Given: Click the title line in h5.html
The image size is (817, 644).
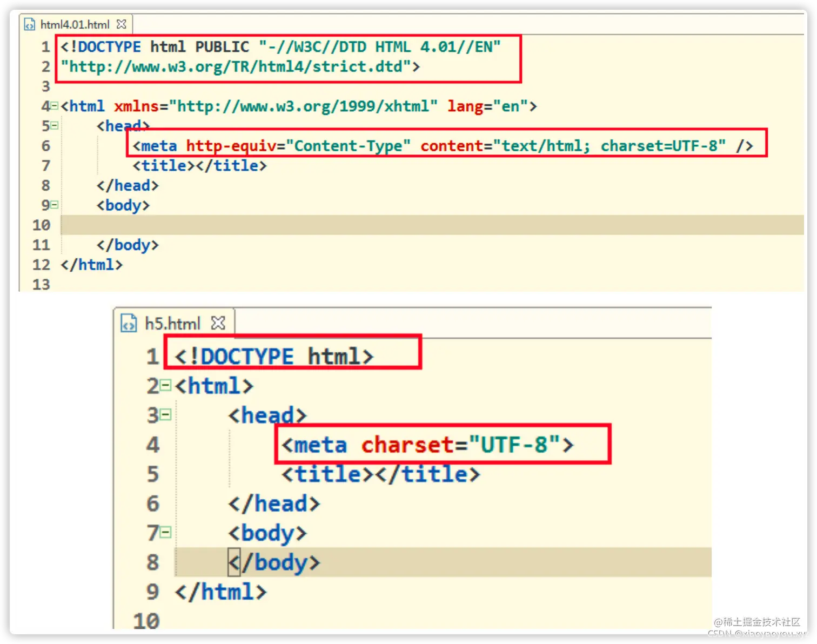Looking at the screenshot, I should point(381,474).
